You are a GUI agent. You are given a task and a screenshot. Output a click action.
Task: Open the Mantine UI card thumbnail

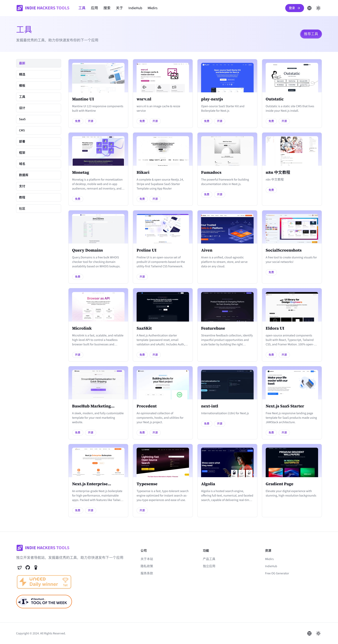(98, 77)
